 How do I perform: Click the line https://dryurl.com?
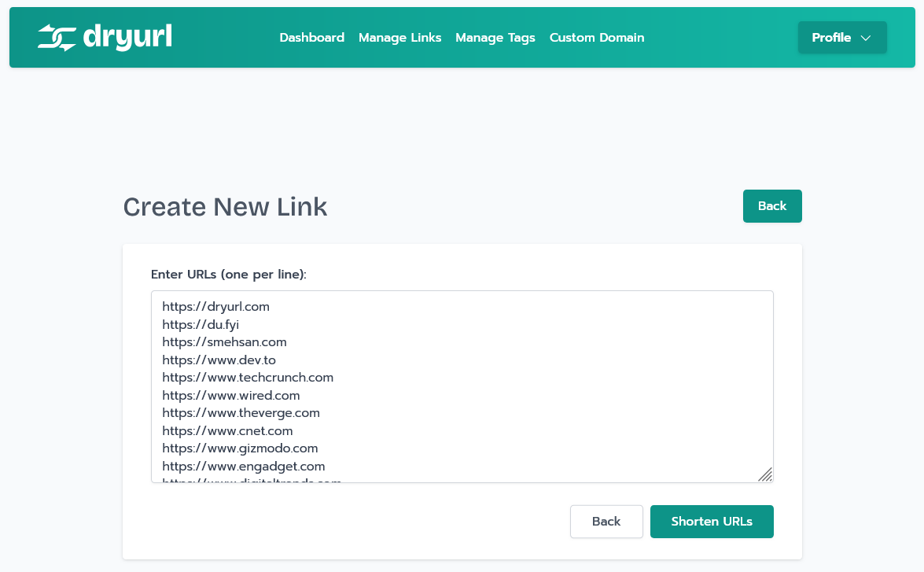(x=215, y=307)
